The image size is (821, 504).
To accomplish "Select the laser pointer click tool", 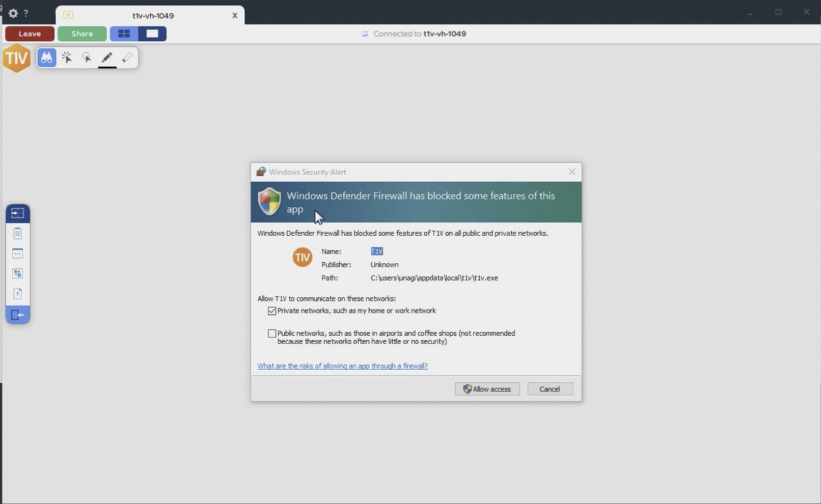I will pyautogui.click(x=67, y=58).
